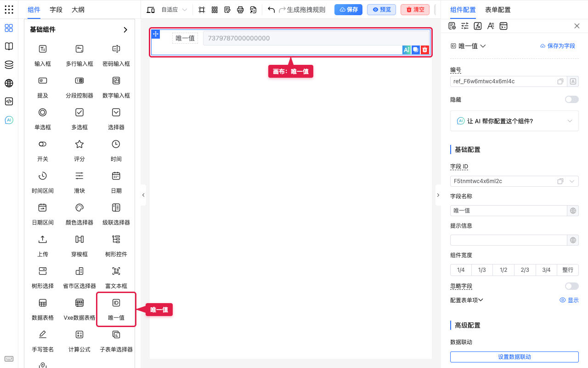The width and height of the screenshot is (588, 368).
Task: Add the 多行输入框 component
Action: point(79,55)
